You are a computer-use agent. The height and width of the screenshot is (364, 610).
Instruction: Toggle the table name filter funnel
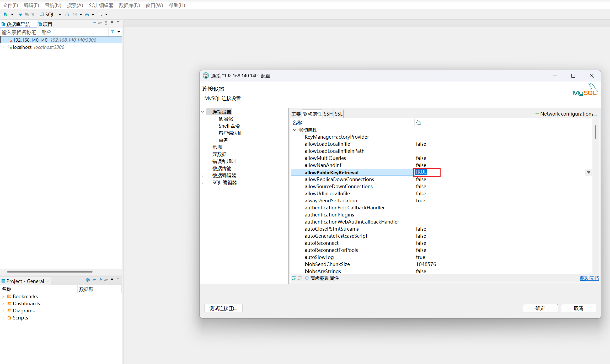[x=113, y=32]
